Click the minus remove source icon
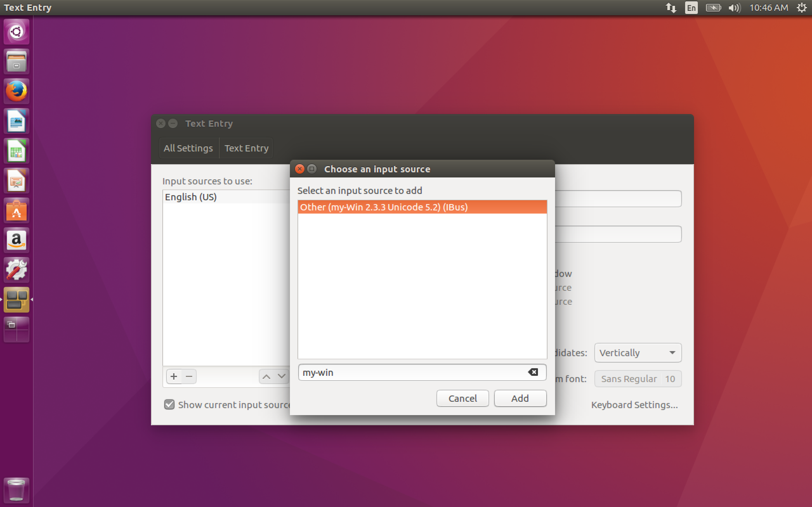 (x=189, y=376)
